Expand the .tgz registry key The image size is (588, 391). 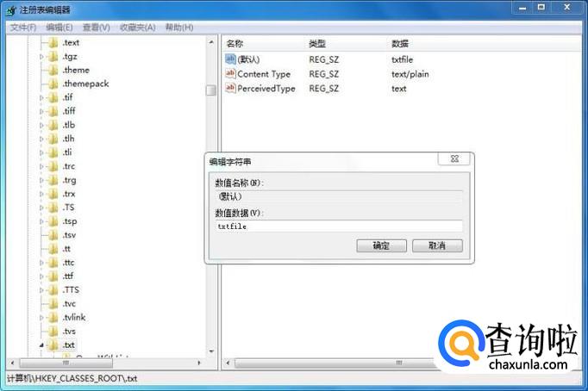(41, 56)
